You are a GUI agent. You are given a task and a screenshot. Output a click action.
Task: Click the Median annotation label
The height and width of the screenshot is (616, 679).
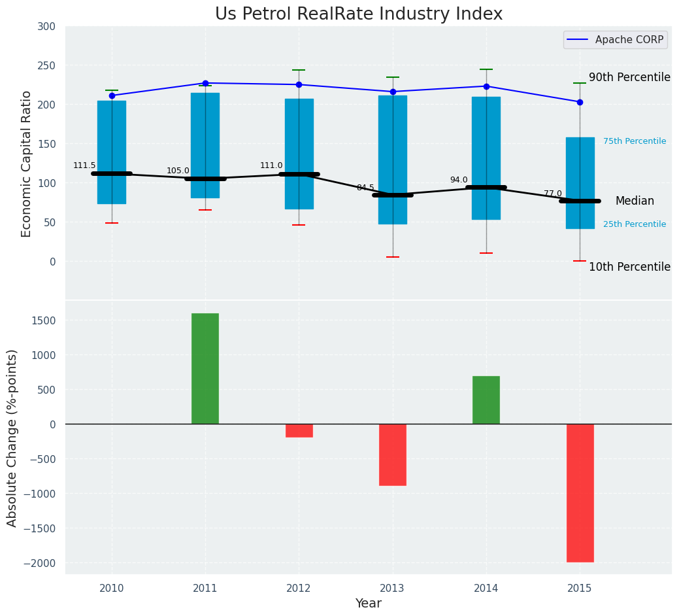(634, 201)
